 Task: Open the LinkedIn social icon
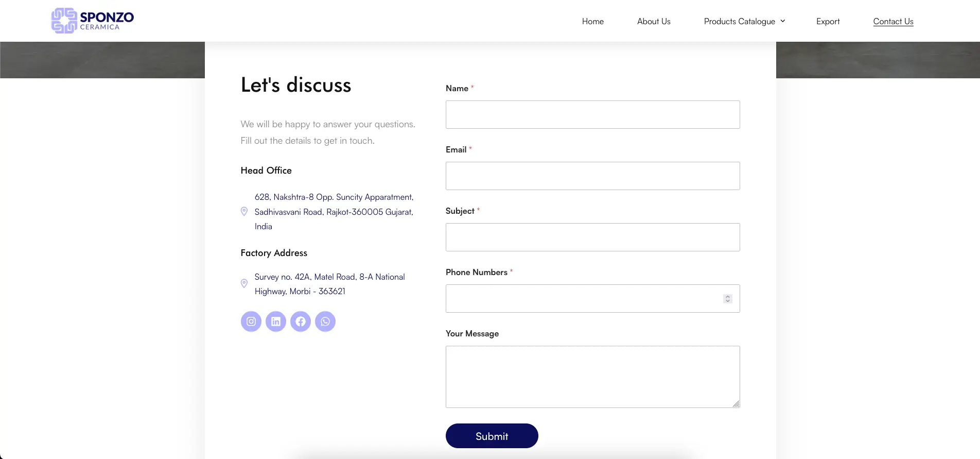pos(276,321)
